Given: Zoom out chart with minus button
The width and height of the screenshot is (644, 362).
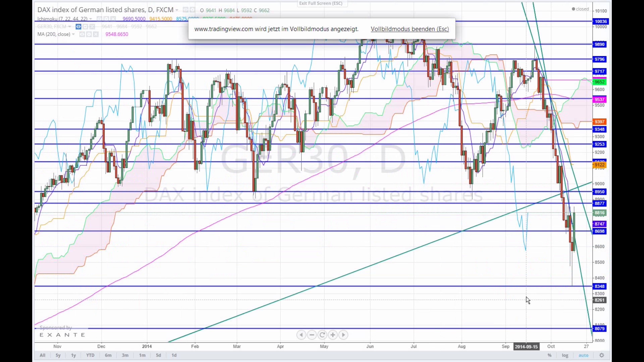Looking at the screenshot, I should [x=312, y=335].
